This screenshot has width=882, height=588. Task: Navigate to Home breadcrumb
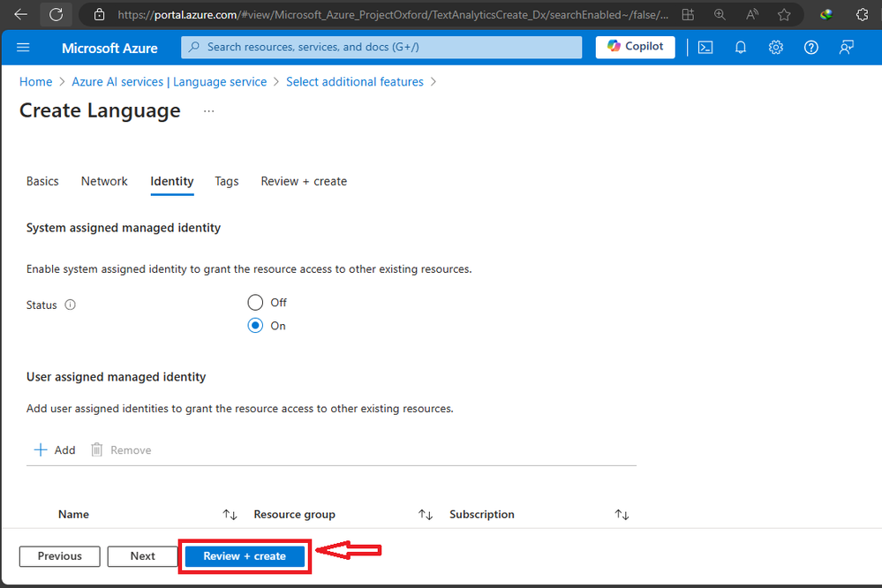click(35, 81)
